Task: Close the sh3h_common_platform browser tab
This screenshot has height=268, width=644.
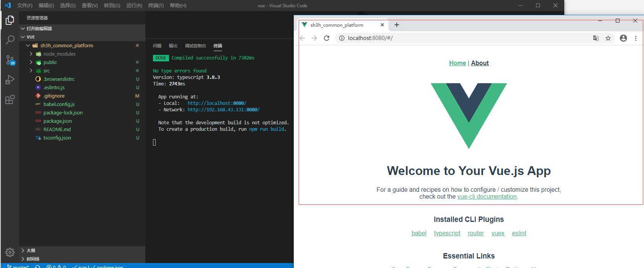Action: 382,25
